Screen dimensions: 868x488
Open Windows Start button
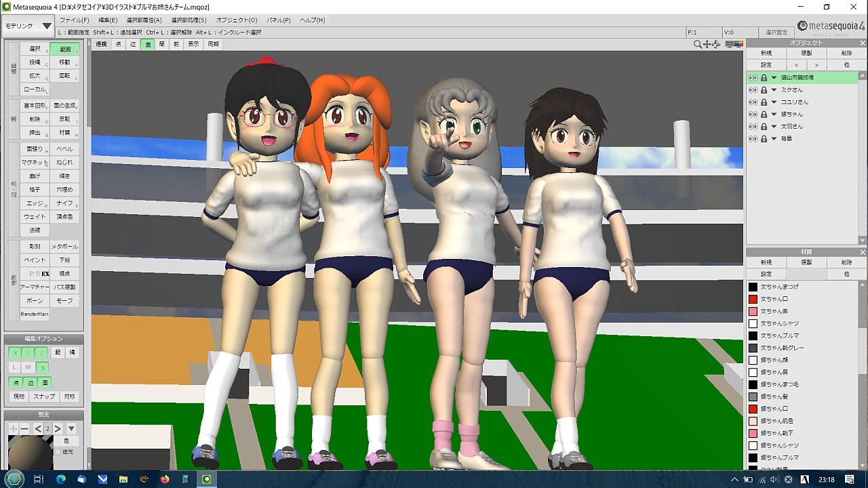(14, 479)
